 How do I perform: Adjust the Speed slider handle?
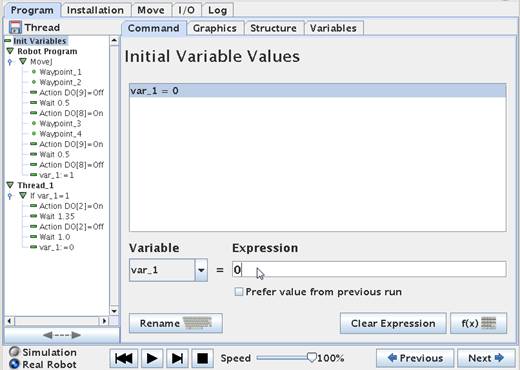click(x=311, y=358)
